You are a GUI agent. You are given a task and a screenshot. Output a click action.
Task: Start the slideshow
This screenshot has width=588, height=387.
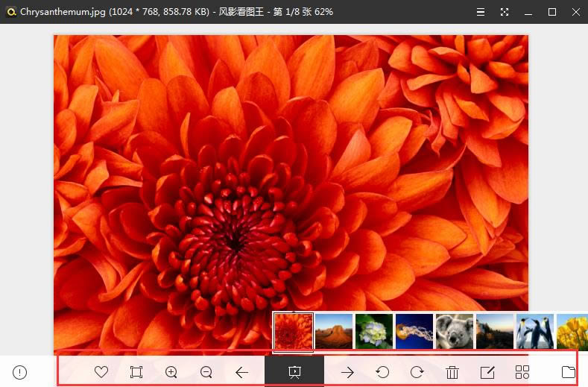point(294,372)
